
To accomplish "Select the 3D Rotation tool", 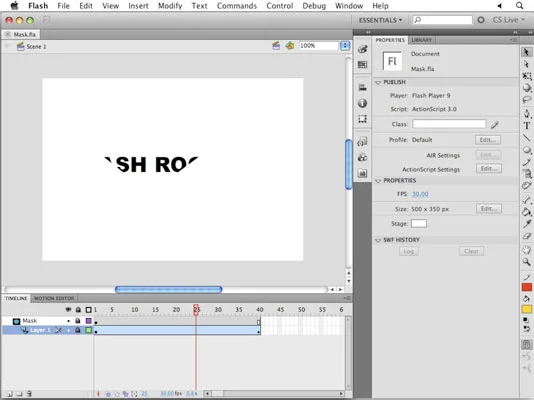I will pos(527,88).
